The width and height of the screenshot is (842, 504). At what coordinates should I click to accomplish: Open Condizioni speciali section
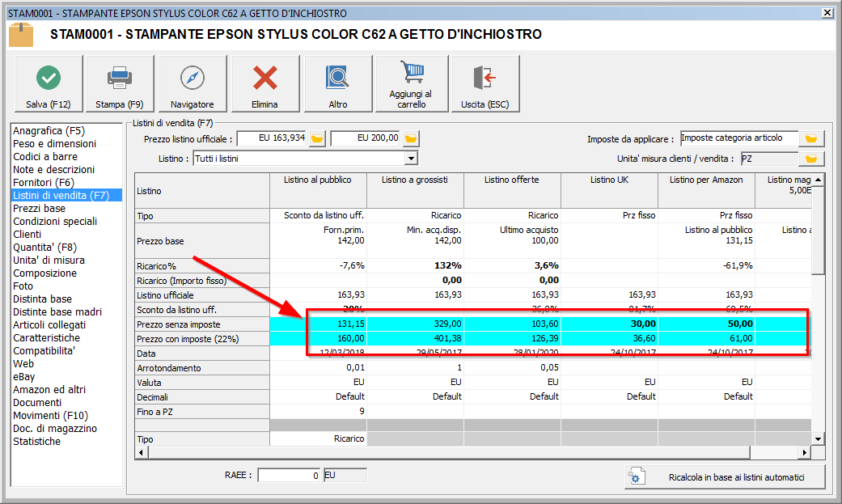55,221
